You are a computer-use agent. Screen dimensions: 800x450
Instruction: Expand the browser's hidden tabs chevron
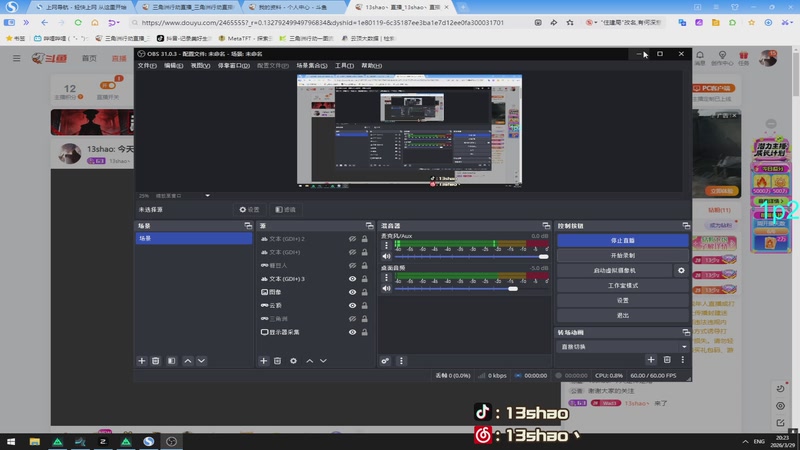tap(26, 22)
